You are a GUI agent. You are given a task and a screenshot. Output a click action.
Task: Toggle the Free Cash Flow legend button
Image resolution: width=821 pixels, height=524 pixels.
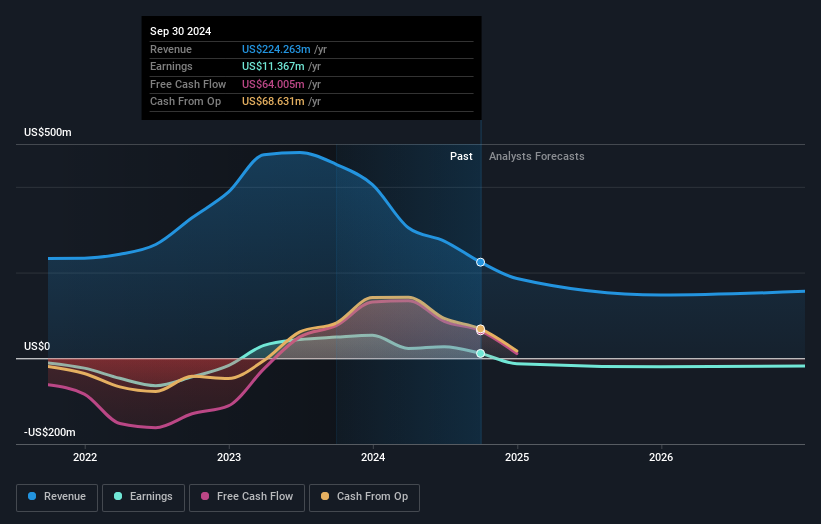[247, 497]
